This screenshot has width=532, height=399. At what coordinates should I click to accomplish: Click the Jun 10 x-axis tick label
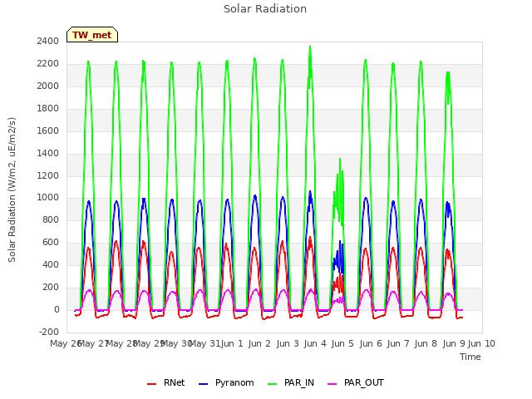point(481,343)
